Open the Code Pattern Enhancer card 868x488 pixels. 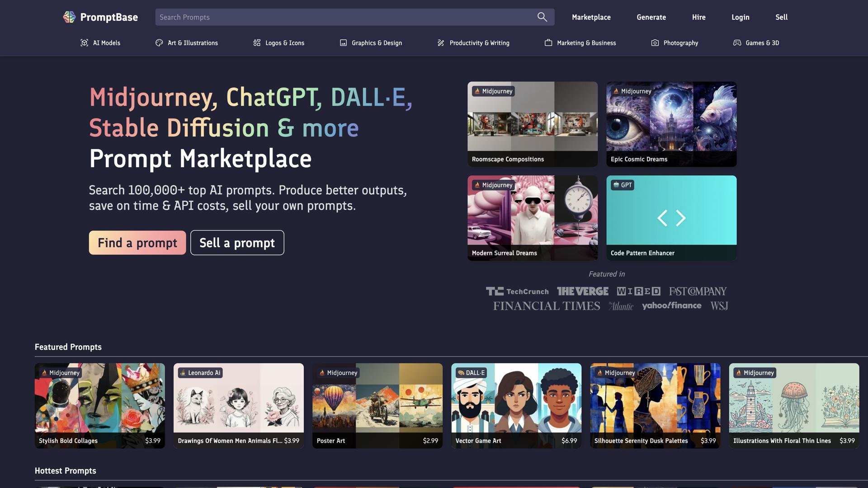671,218
